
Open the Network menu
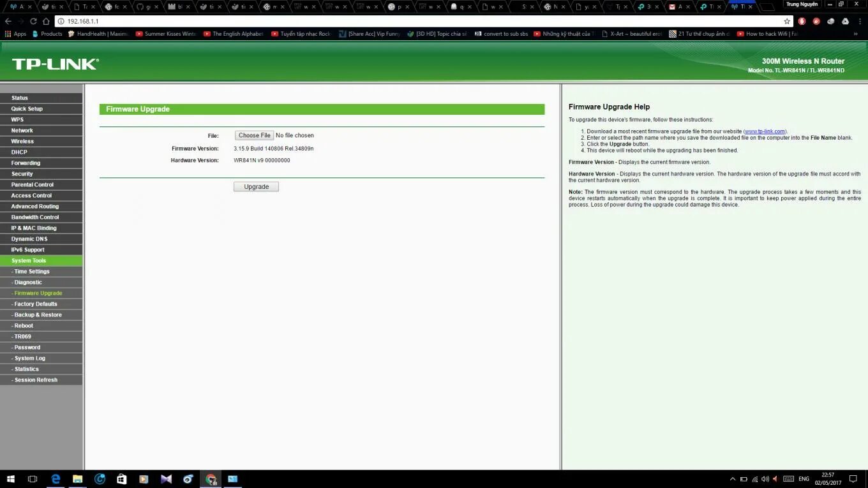pyautogui.click(x=41, y=131)
